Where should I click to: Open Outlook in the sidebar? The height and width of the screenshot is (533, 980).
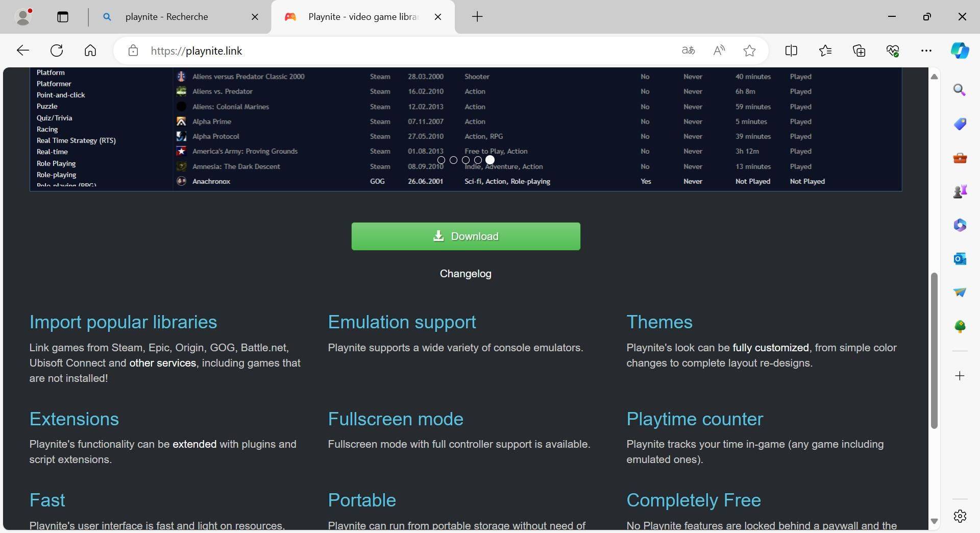pos(960,259)
